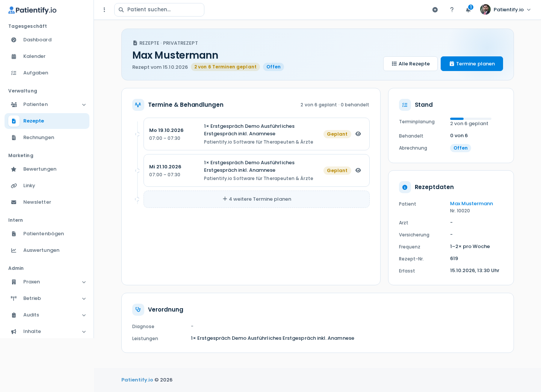Click the Rezeptdaten info icon
541x392 pixels.
[405, 187]
